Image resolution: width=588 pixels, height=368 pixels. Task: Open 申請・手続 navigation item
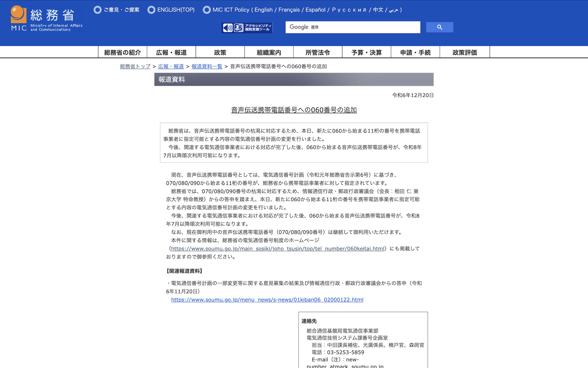(x=415, y=52)
